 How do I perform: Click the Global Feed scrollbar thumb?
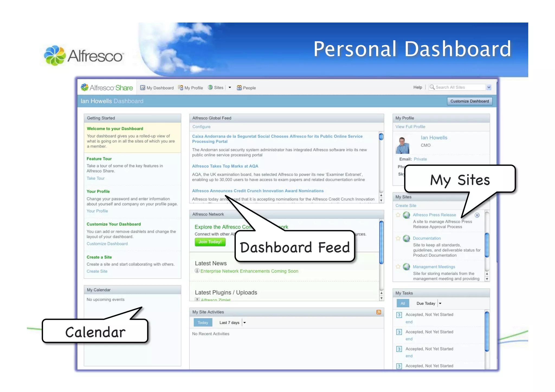[381, 137]
